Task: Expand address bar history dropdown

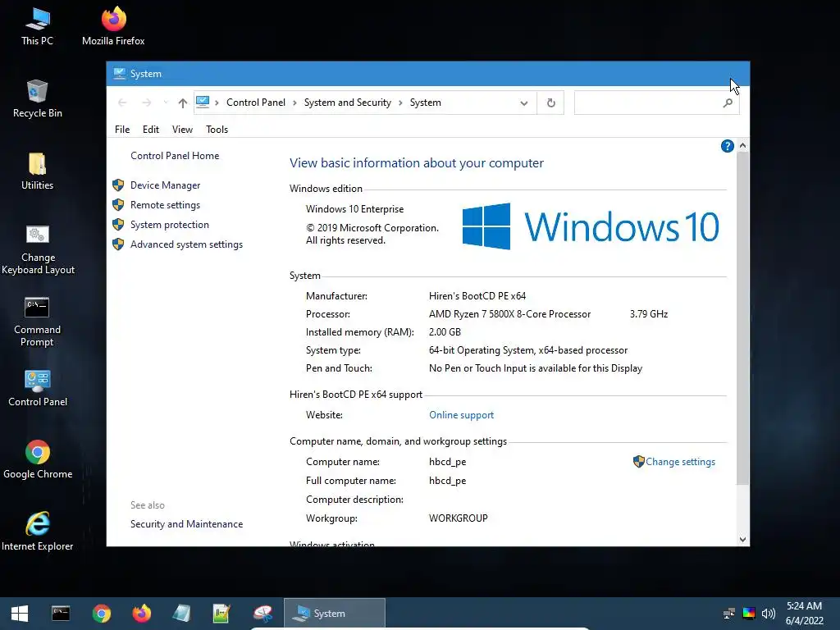Action: 524,103
